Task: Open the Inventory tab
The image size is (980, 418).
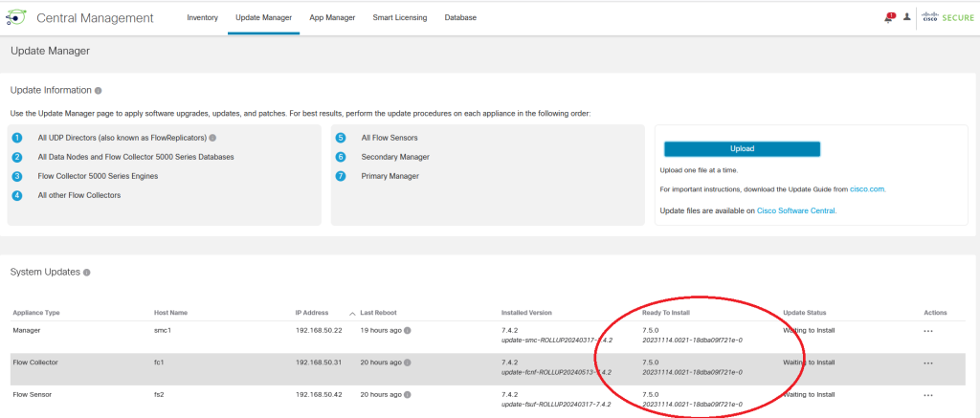Action: (x=203, y=18)
